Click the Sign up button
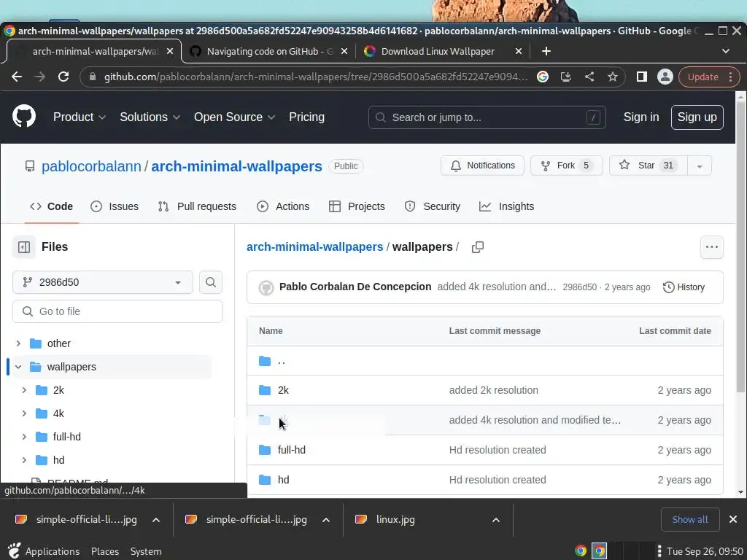The image size is (747, 560). pyautogui.click(x=697, y=117)
